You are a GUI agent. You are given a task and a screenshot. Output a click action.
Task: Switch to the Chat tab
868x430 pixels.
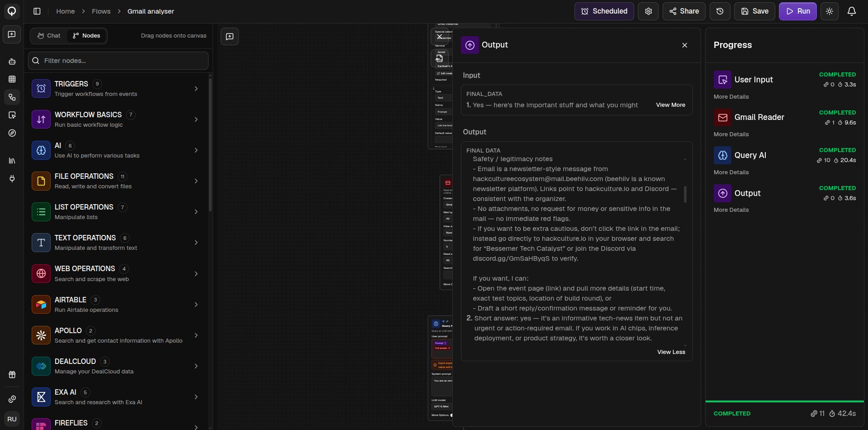(x=49, y=36)
